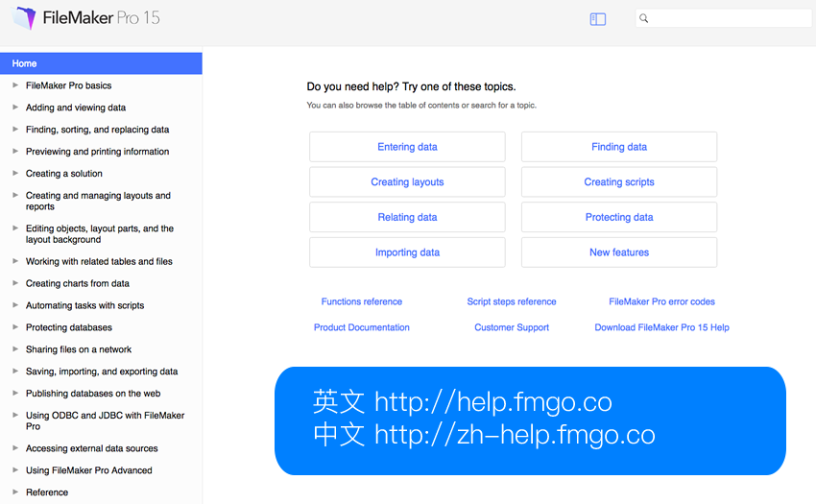Viewport: 816px width, 504px height.
Task: Open Using FileMaker Pro Advanced topic
Action: coord(89,470)
